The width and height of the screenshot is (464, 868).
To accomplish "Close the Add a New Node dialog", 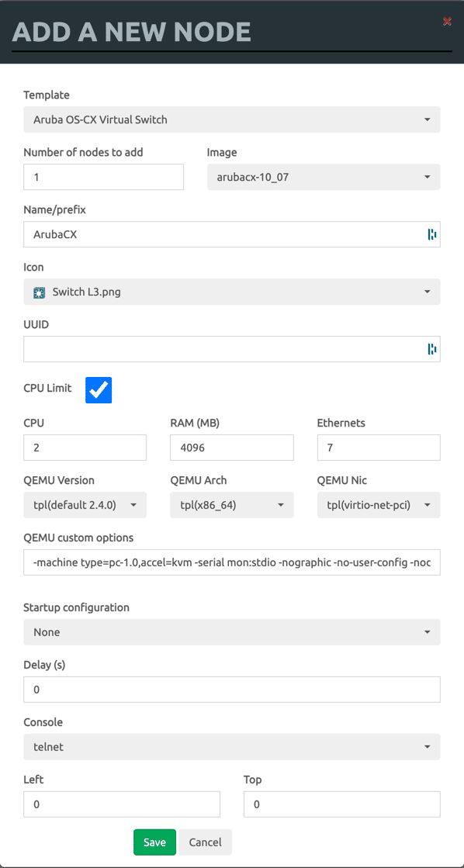I will point(447,22).
